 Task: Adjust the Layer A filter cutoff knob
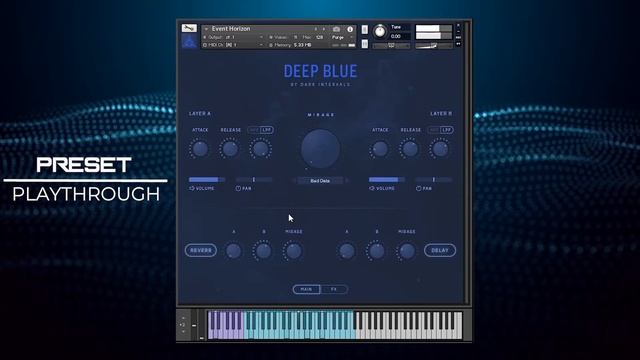tap(260, 149)
